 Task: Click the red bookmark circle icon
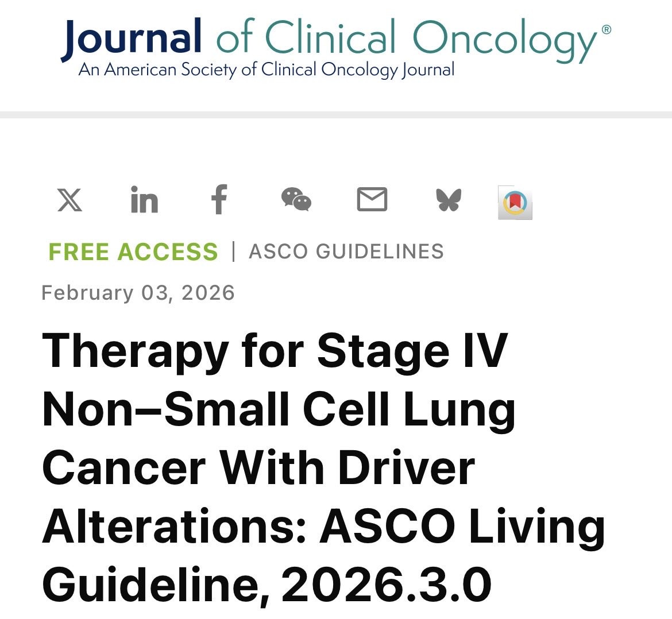pyautogui.click(x=515, y=203)
